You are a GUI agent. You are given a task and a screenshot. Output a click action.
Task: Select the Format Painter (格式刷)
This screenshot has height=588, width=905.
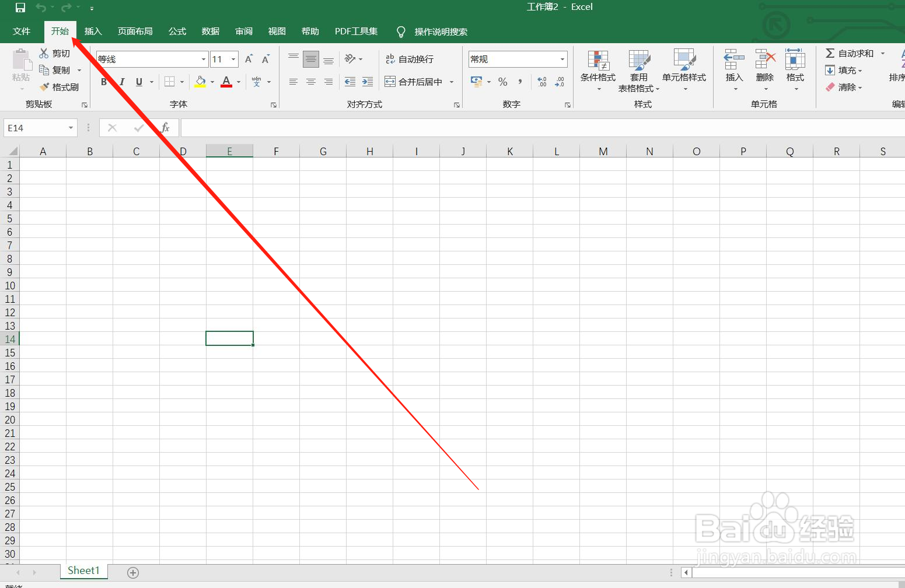pos(59,87)
